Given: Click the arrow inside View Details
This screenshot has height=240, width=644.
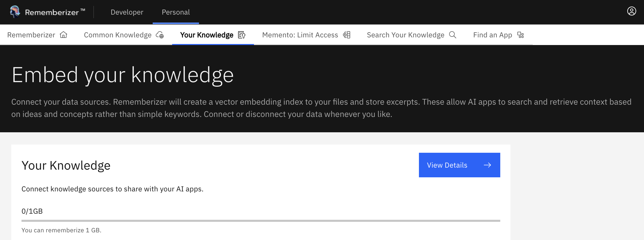Looking at the screenshot, I should pyautogui.click(x=487, y=165).
